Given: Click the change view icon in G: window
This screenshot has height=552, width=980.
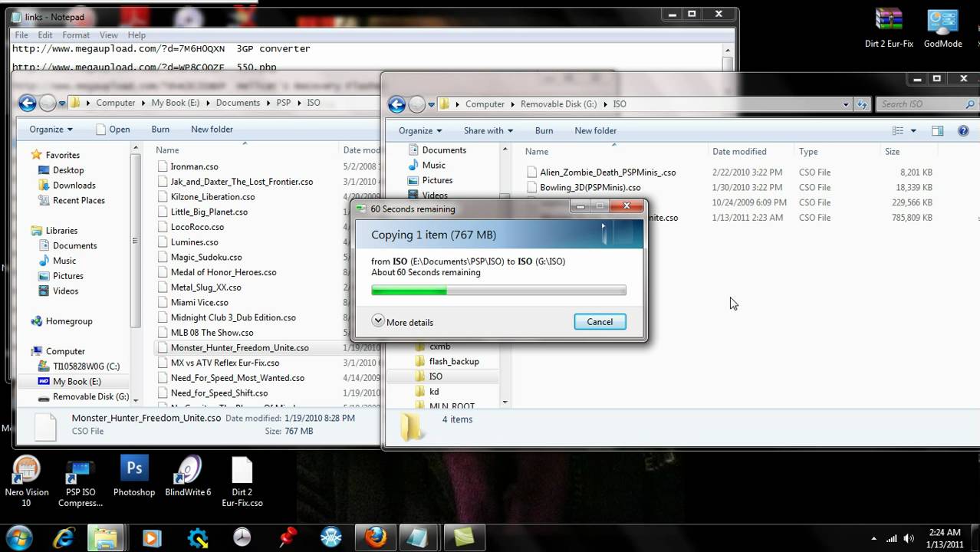Looking at the screenshot, I should (899, 131).
